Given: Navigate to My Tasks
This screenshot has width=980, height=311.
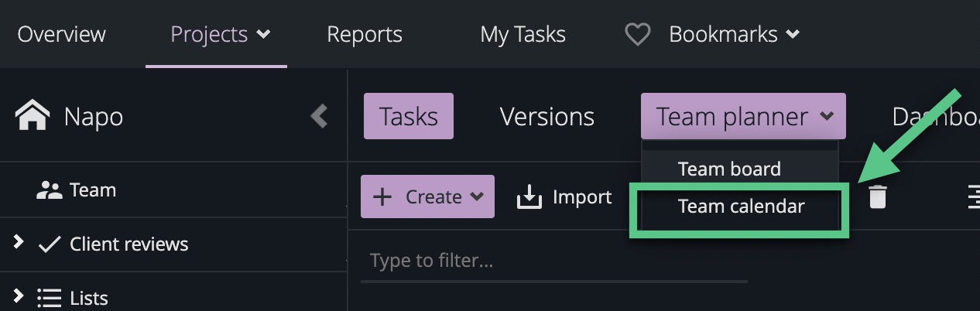Looking at the screenshot, I should pos(523,35).
